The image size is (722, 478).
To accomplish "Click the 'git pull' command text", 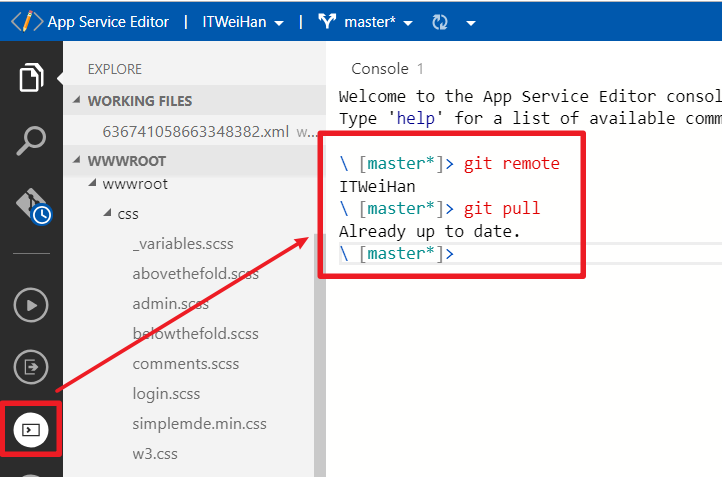I will click(501, 208).
